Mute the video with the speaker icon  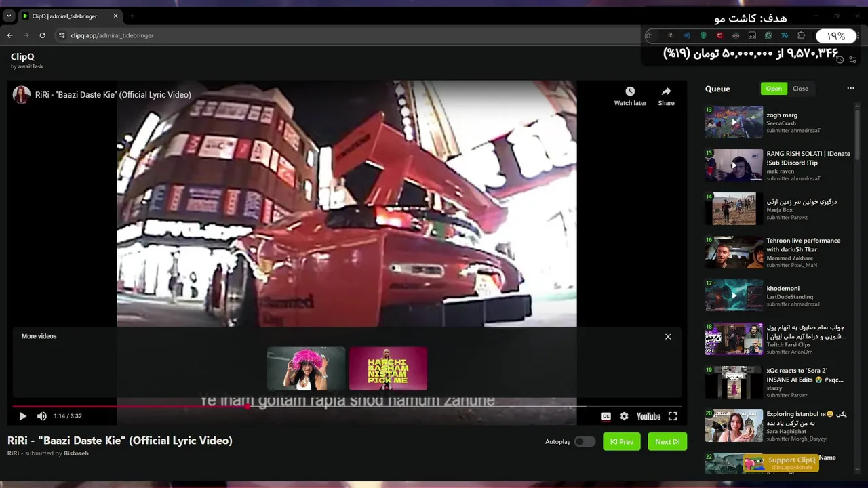click(42, 416)
